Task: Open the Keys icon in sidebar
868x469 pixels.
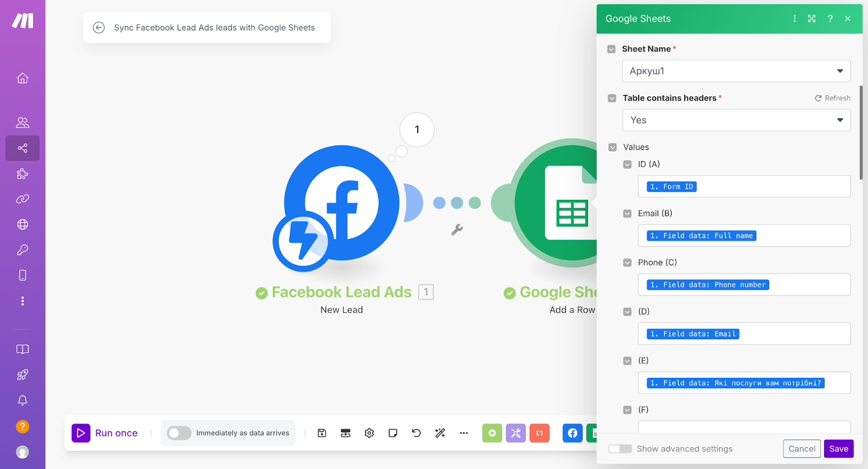Action: click(22, 250)
